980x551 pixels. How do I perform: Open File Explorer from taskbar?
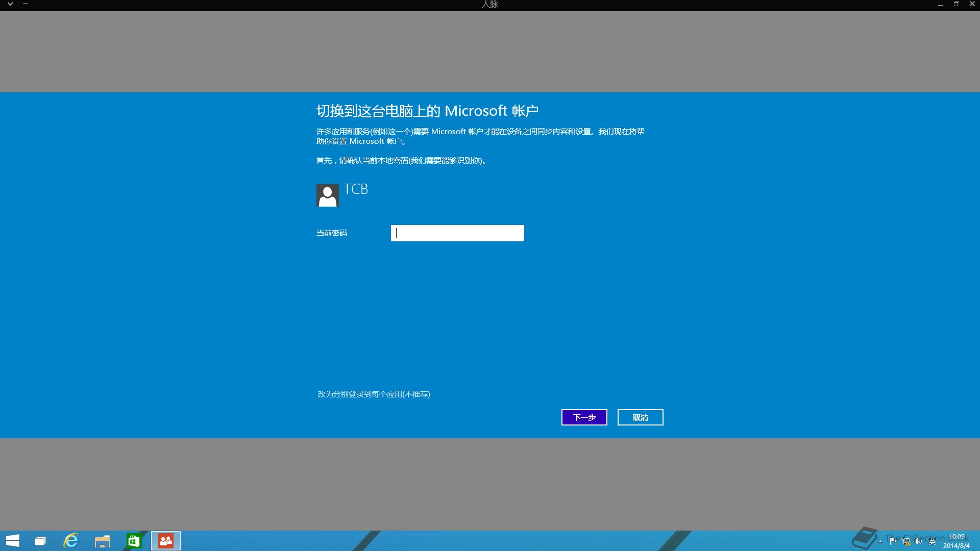(x=102, y=541)
